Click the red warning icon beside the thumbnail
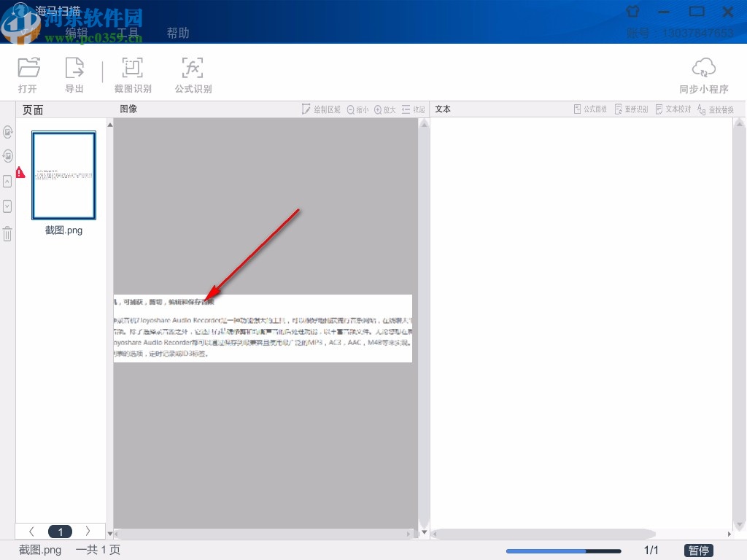 tap(20, 172)
